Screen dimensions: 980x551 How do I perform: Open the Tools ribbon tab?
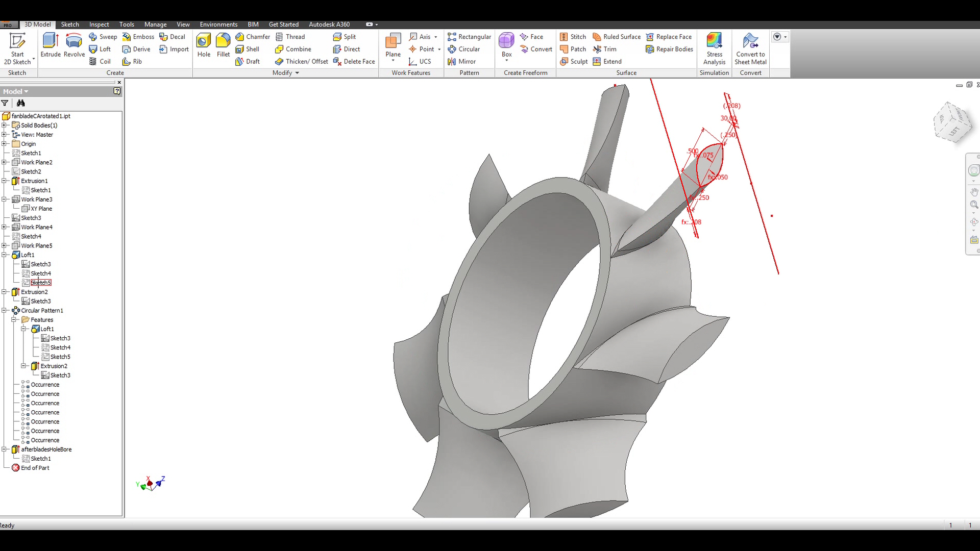[127, 24]
